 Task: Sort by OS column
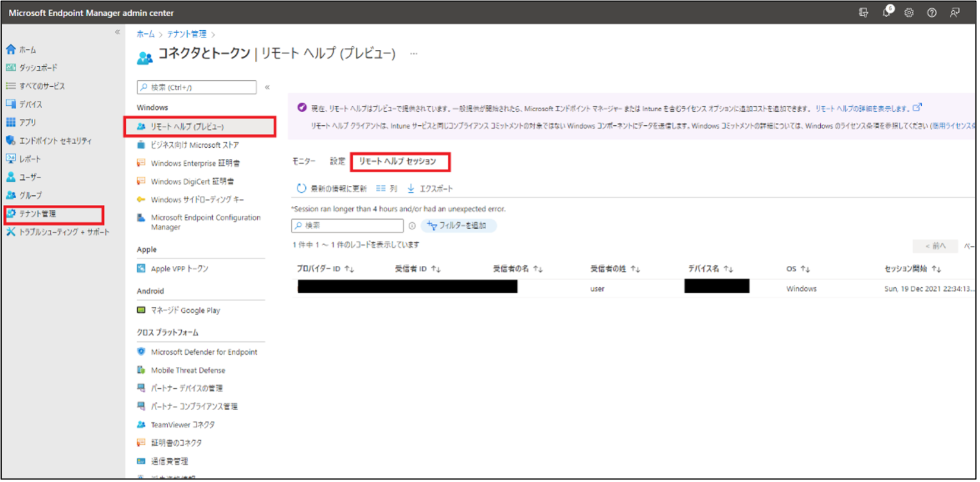pyautogui.click(x=798, y=269)
